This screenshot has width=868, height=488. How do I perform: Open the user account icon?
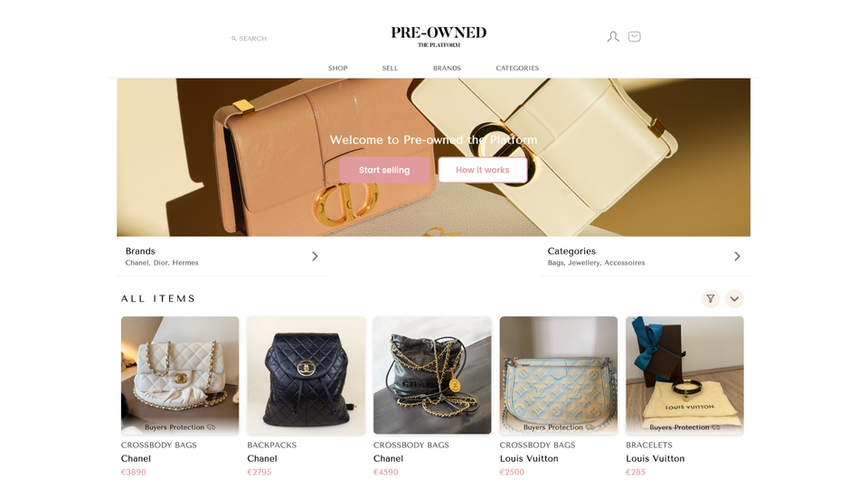[x=613, y=37]
